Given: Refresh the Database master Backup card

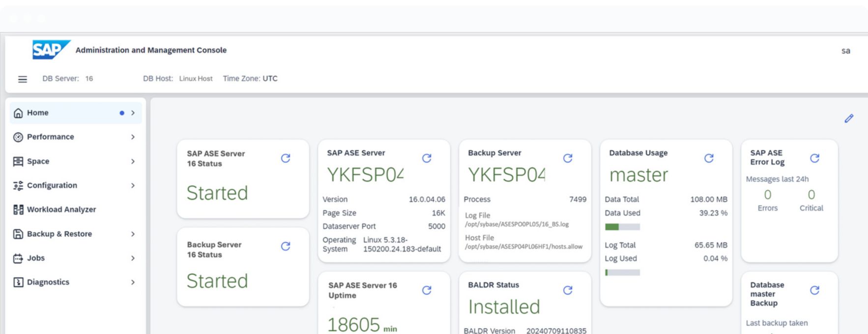Looking at the screenshot, I should point(814,290).
